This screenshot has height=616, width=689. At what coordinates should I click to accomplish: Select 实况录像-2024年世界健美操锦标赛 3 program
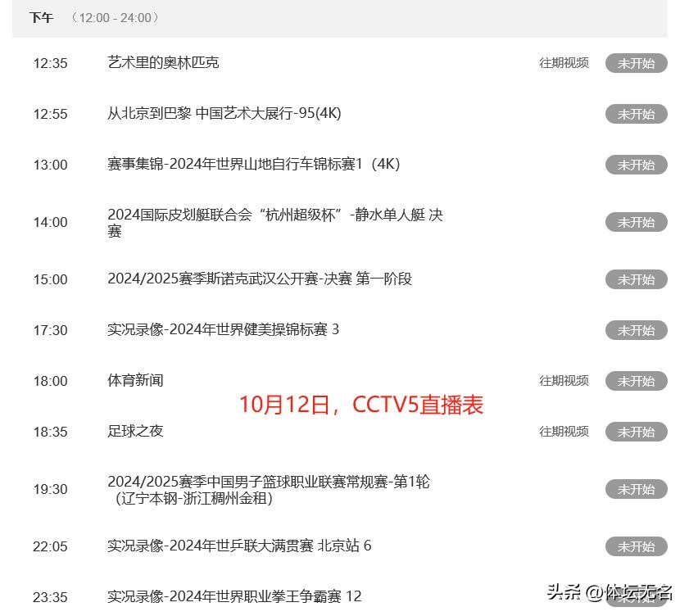223,329
